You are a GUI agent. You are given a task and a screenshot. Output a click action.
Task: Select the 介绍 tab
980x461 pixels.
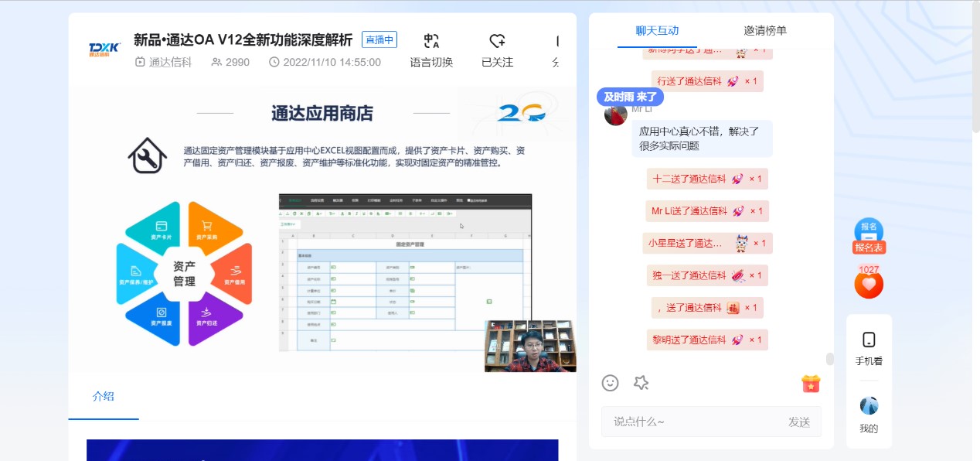(104, 396)
